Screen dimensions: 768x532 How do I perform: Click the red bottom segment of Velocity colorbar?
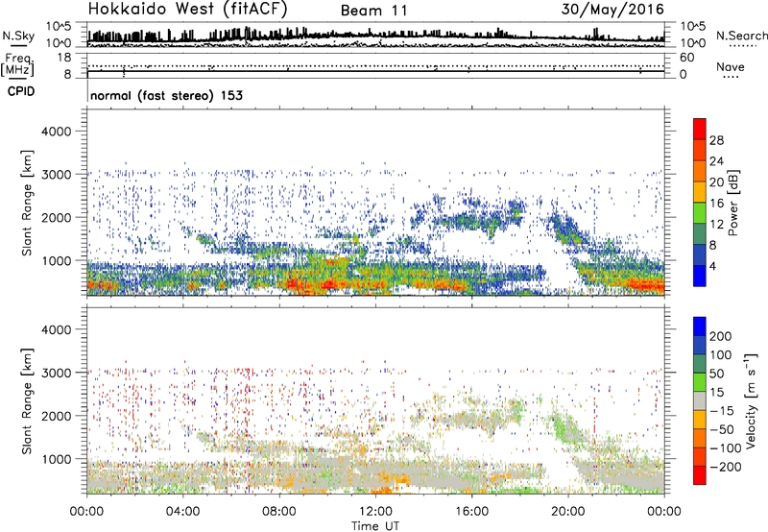click(700, 475)
